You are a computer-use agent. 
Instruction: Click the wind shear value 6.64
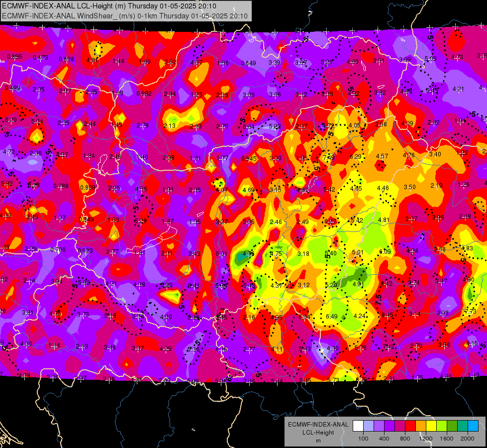[249, 127]
